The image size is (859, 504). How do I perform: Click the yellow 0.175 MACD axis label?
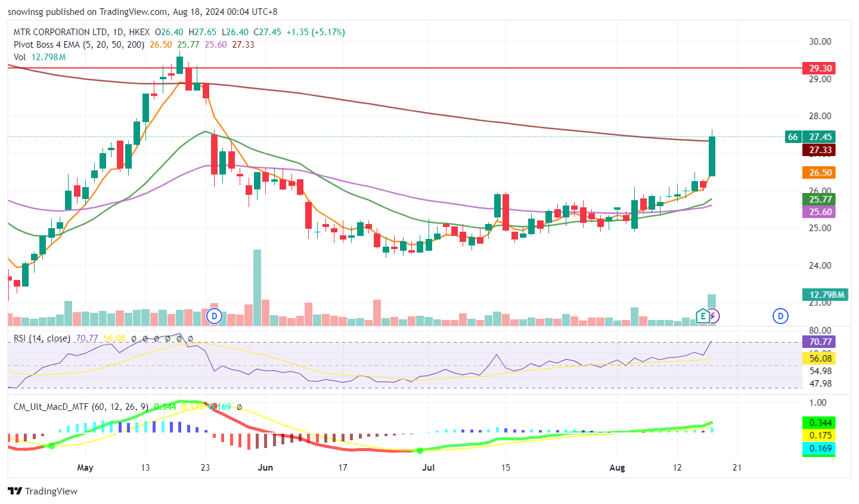[819, 435]
